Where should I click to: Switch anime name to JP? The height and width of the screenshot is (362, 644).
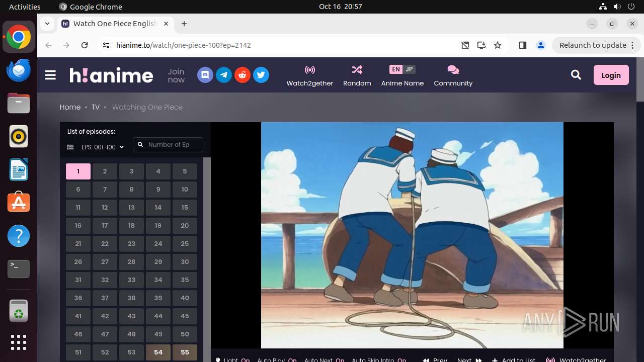[x=409, y=69]
